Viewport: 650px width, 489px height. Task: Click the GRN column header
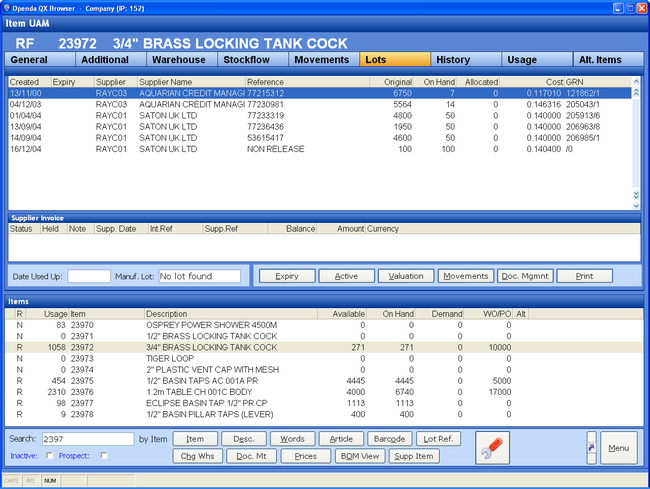tap(598, 82)
